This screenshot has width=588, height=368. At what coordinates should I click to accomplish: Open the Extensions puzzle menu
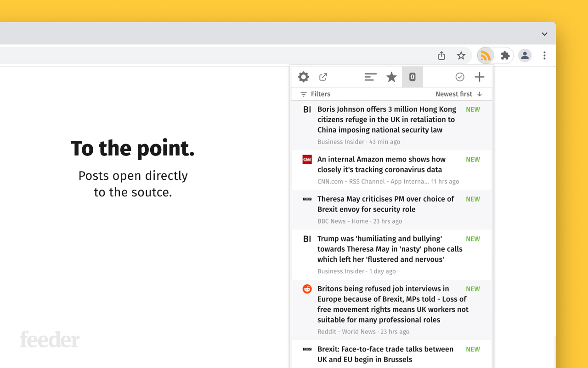[x=505, y=55]
